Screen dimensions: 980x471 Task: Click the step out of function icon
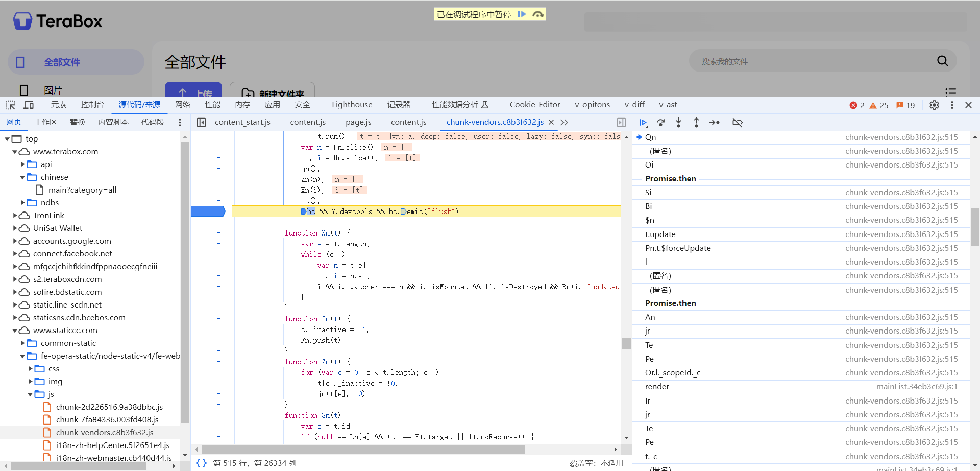pos(696,123)
